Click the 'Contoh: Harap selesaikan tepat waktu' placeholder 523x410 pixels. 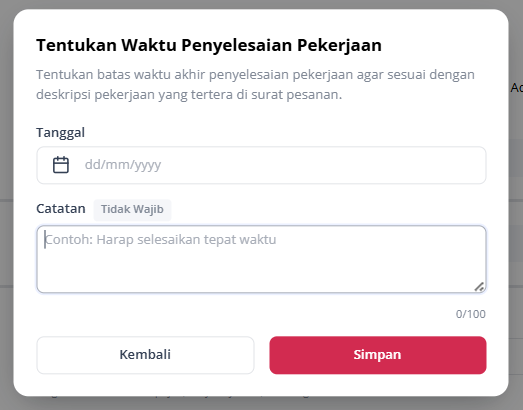(x=160, y=240)
